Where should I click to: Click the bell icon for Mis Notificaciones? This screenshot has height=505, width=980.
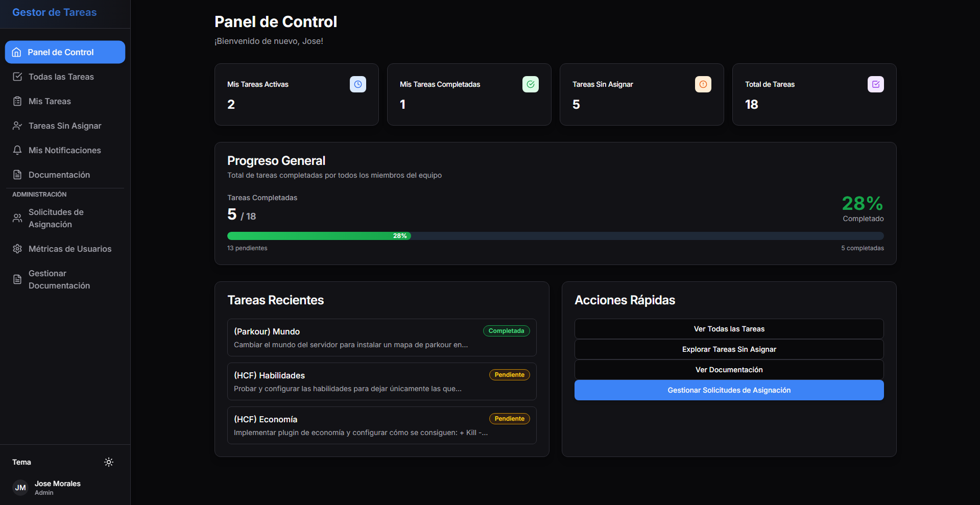[x=17, y=150]
